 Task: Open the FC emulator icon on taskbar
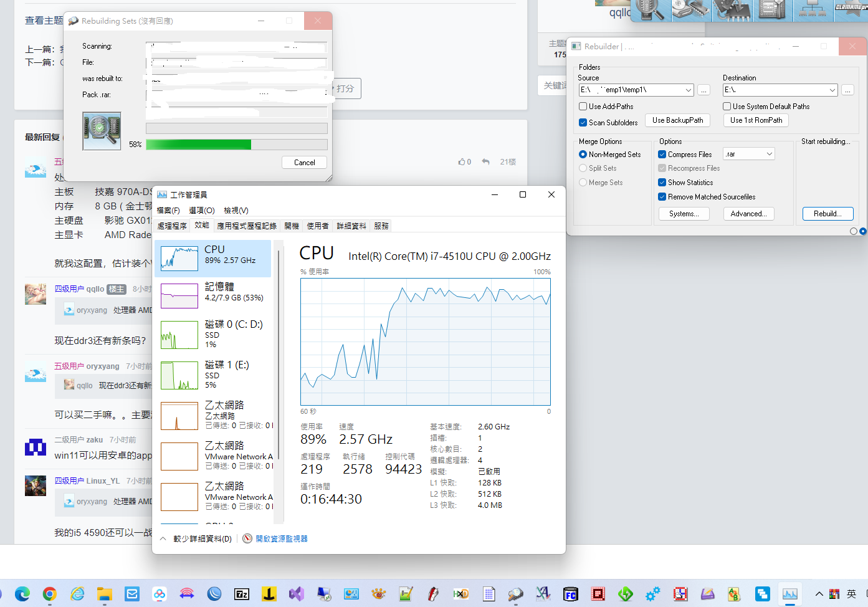point(570,594)
